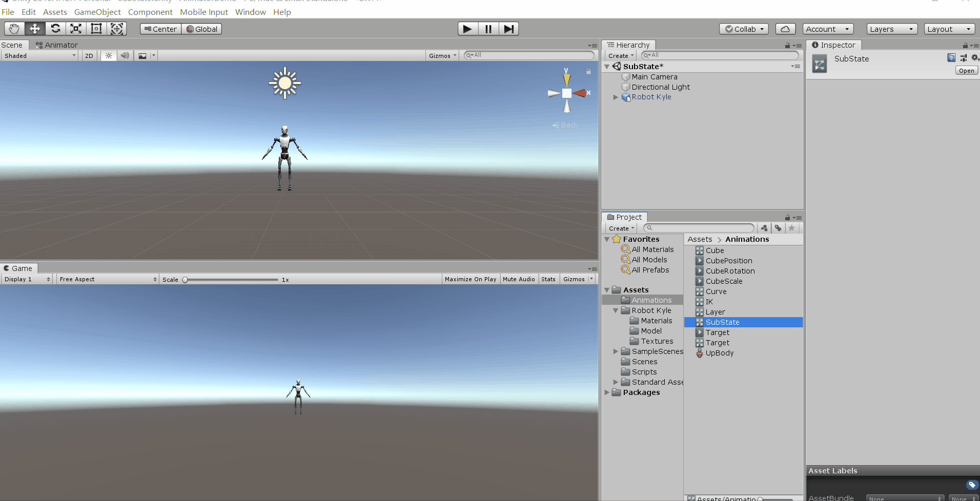Open Scene view Gizmos dropdown
980x501 pixels.
pyautogui.click(x=442, y=56)
